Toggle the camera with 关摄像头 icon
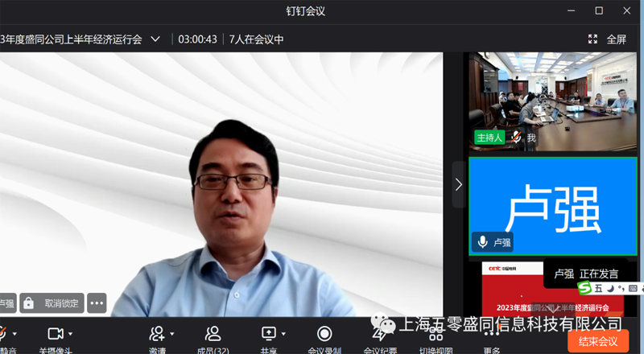Screen dimensions: 644x354 pyautogui.click(x=56, y=333)
